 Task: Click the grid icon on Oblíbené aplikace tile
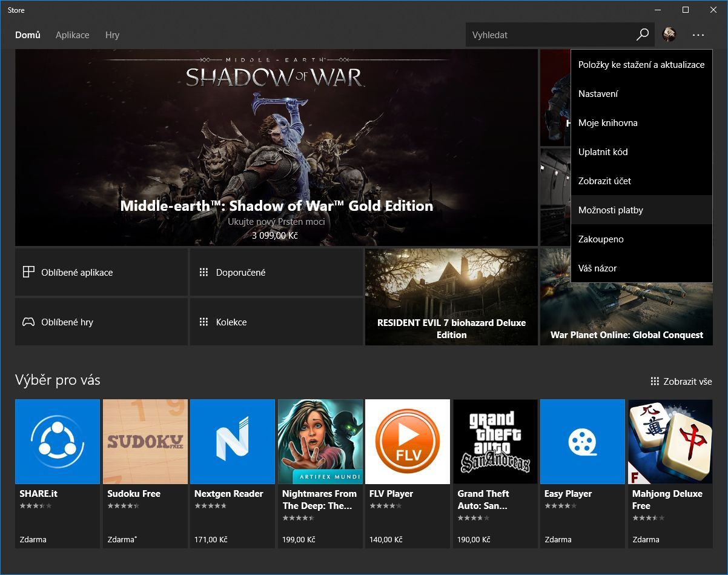click(28, 272)
